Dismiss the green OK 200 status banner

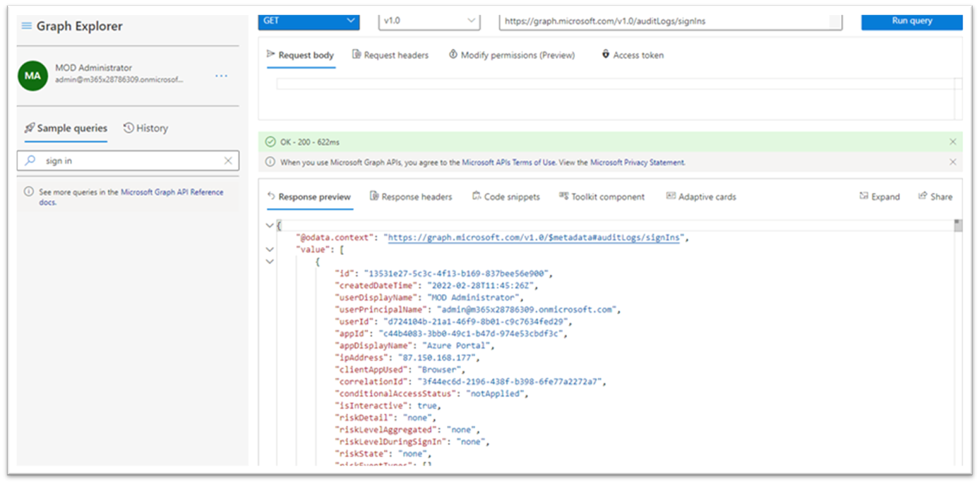tap(953, 142)
